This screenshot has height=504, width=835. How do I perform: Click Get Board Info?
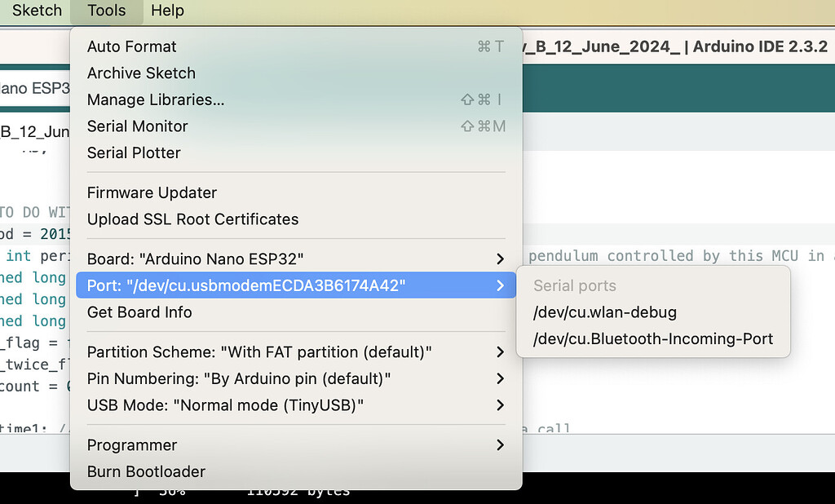pos(139,312)
